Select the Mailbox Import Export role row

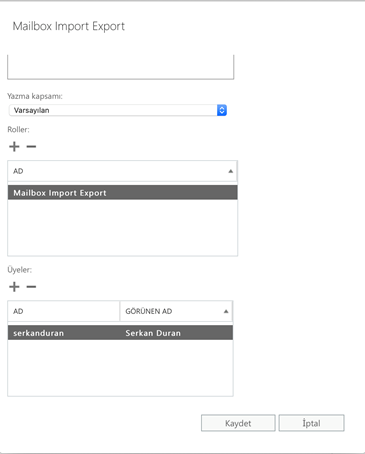coord(123,193)
